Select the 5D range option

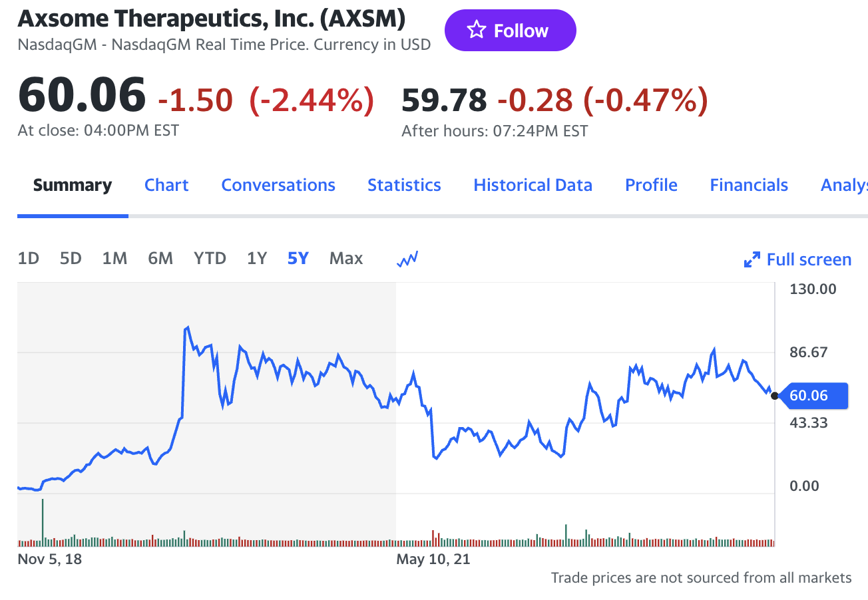click(x=71, y=258)
